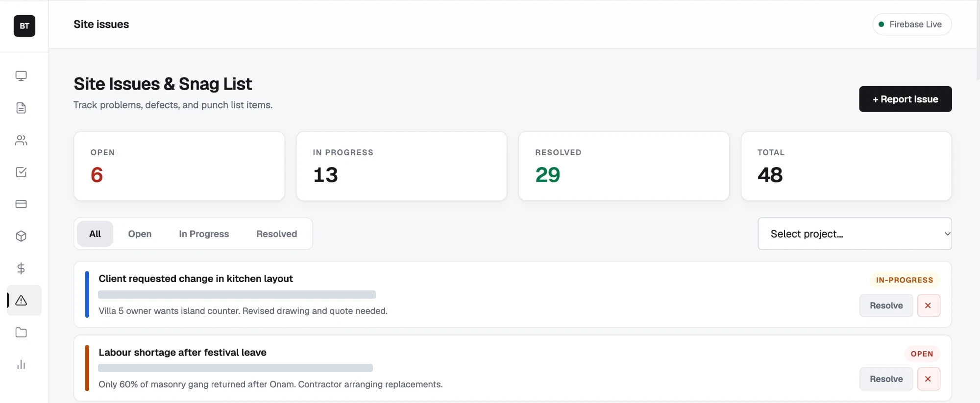Image resolution: width=980 pixels, height=403 pixels.
Task: Open the credit card sidebar icon
Action: pos(21,204)
